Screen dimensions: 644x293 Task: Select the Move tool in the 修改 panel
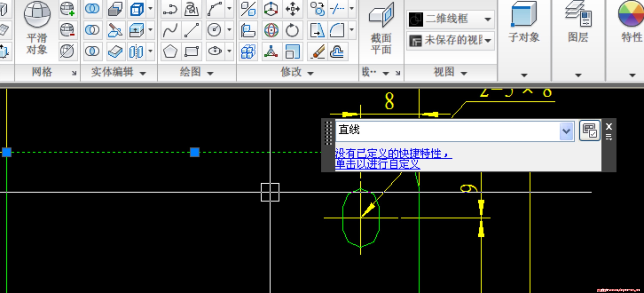click(292, 9)
